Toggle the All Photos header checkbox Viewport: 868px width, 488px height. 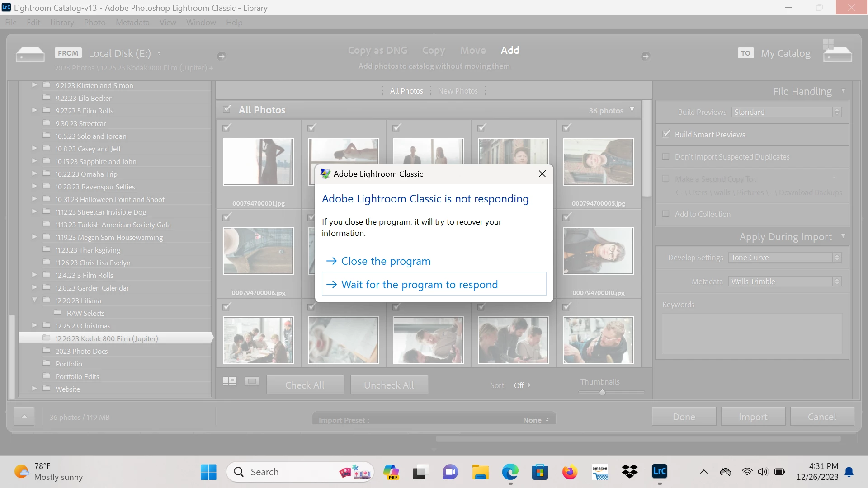pos(227,109)
